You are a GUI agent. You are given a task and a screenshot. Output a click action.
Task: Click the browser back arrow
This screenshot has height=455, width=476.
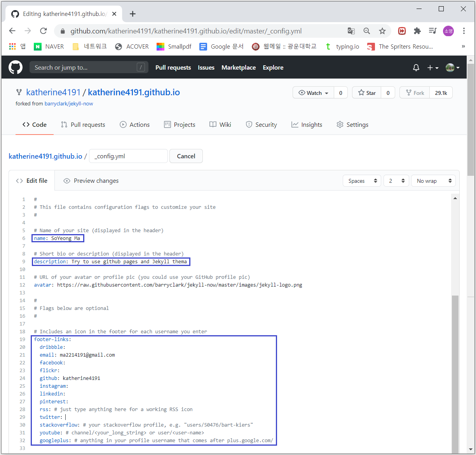click(12, 31)
